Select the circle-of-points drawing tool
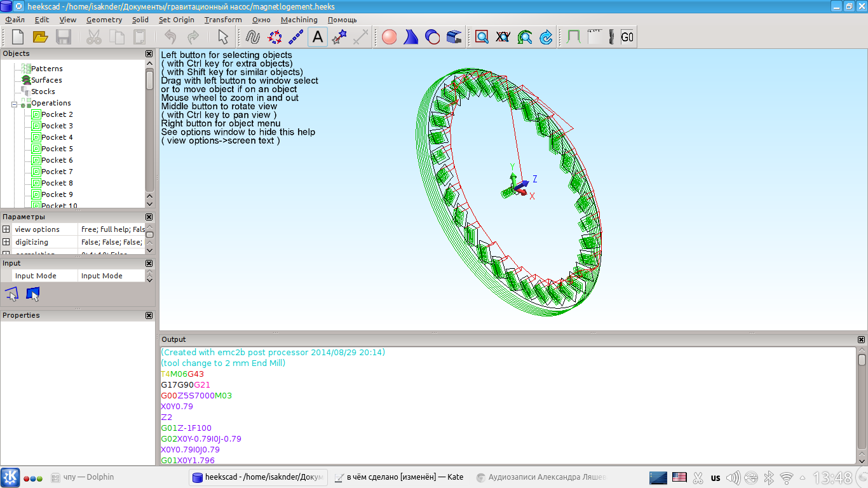Image resolution: width=868 pixels, height=488 pixels. (x=275, y=37)
